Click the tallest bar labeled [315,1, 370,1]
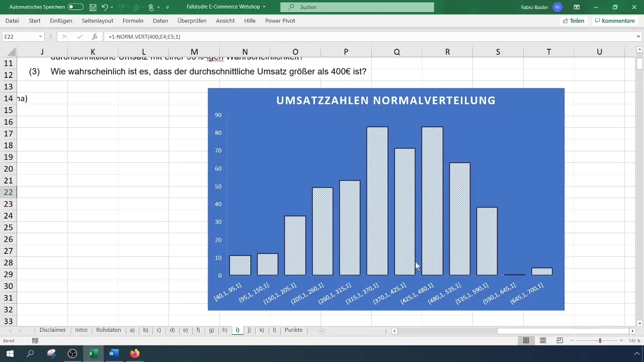 pos(377,201)
